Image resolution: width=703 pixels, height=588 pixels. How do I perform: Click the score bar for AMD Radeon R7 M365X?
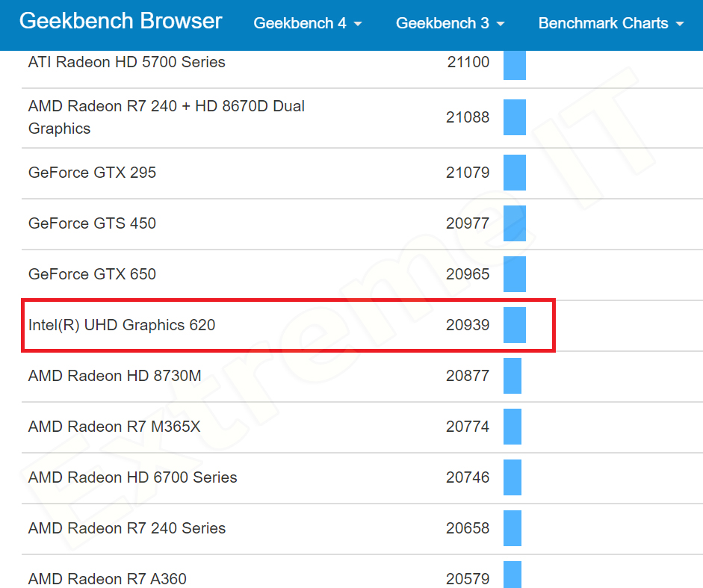click(512, 427)
